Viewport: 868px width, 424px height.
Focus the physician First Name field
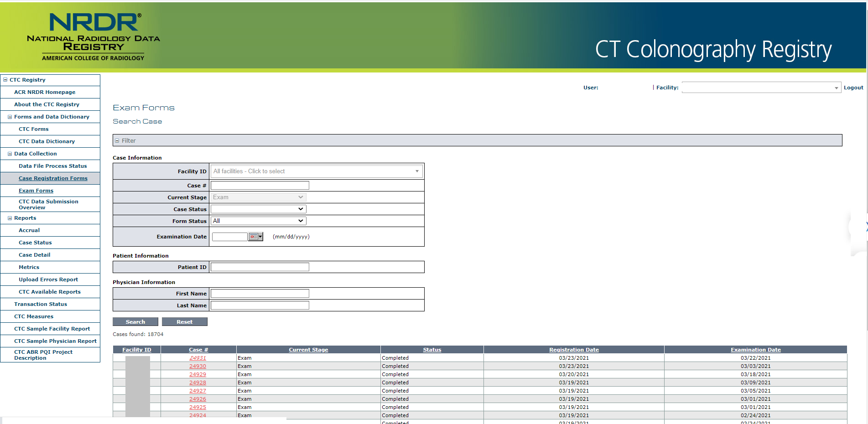(260, 293)
